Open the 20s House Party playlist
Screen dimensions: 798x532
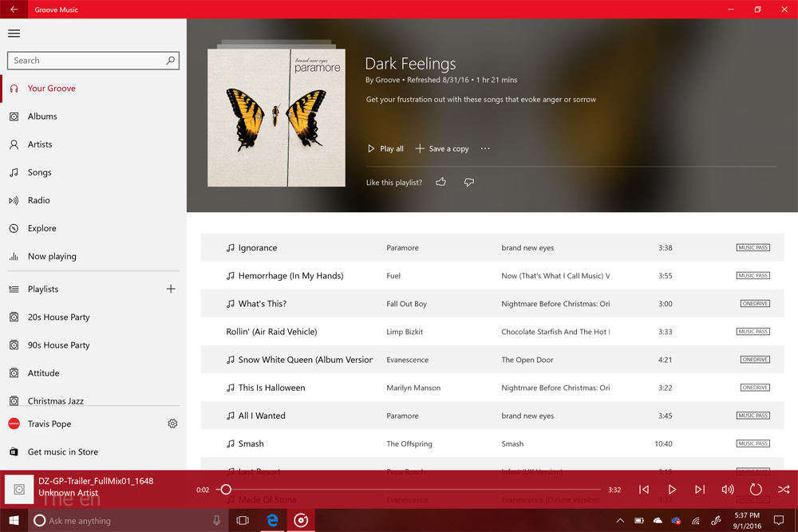click(93, 317)
